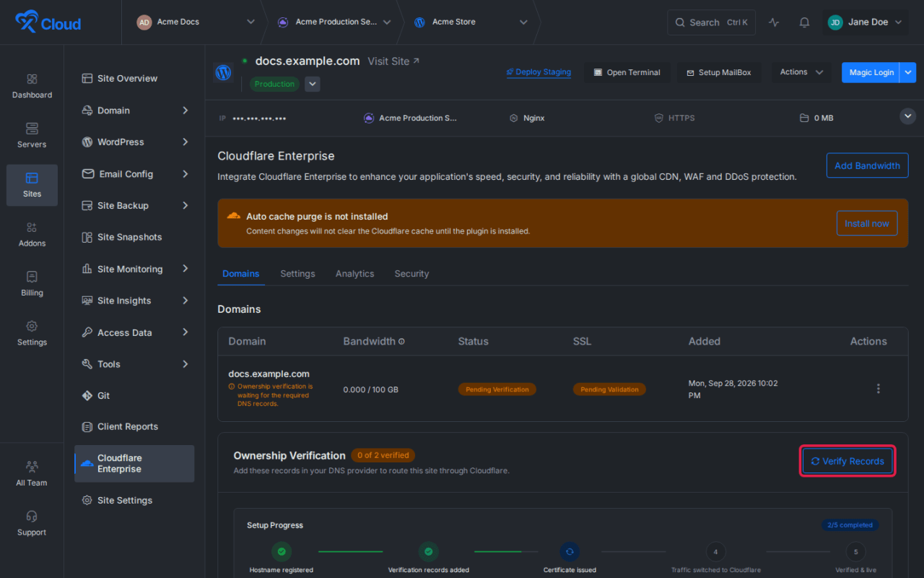Image resolution: width=924 pixels, height=578 pixels.
Task: Open Terminal button
Action: pyautogui.click(x=627, y=72)
